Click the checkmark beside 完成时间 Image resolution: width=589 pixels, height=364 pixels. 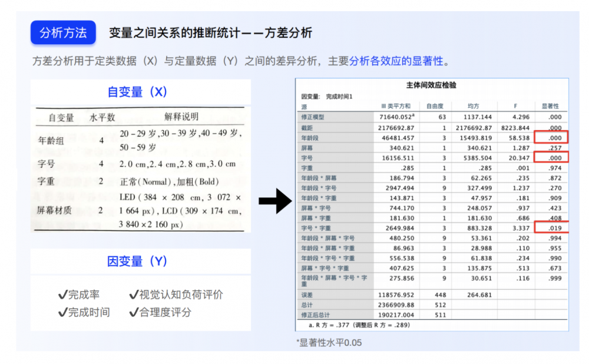tap(63, 312)
